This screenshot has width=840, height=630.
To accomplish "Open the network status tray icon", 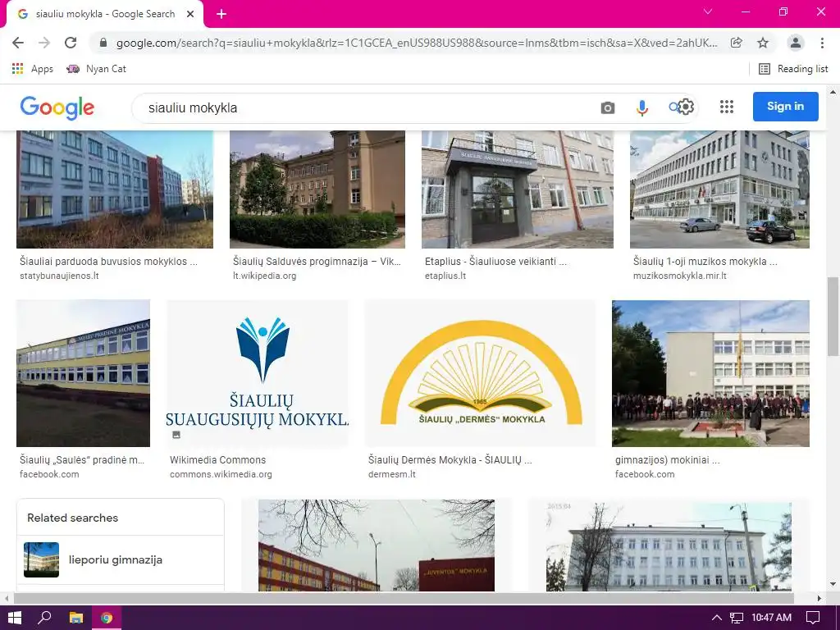I will click(737, 618).
